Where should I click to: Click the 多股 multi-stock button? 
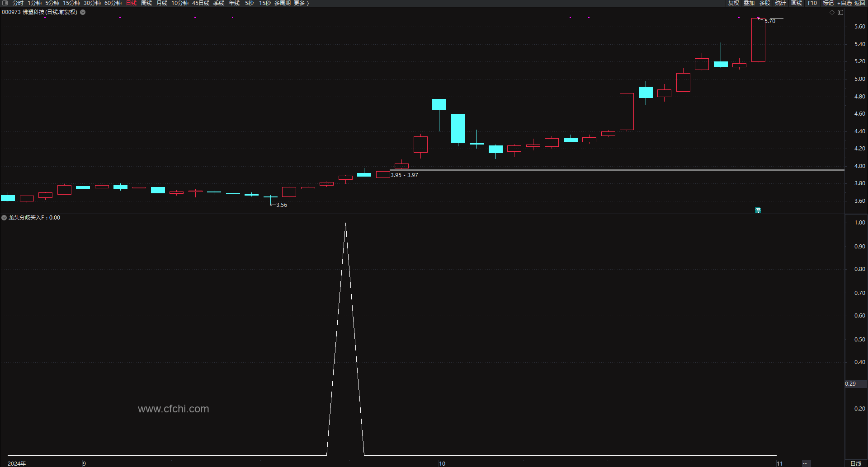tap(765, 3)
